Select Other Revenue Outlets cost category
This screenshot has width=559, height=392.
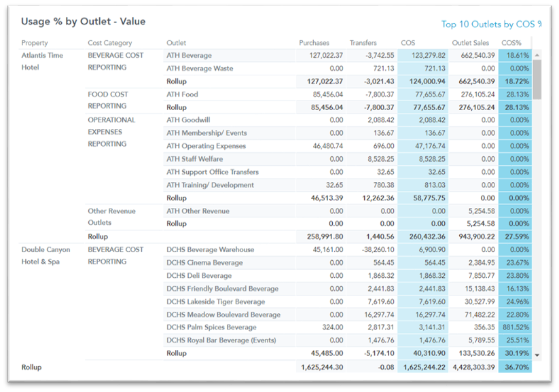tap(111, 217)
